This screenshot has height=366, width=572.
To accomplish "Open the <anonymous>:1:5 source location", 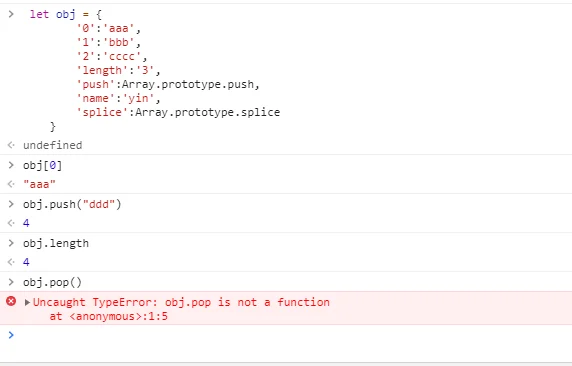I will [119, 316].
